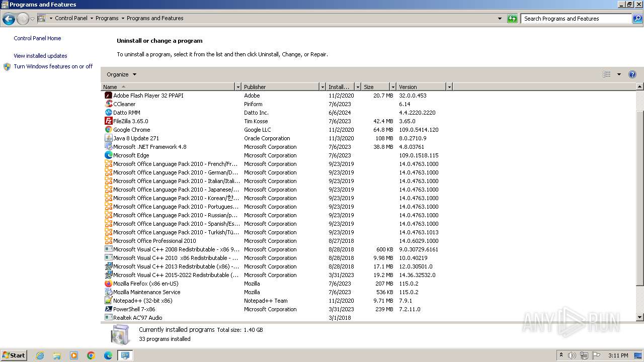Click the Visual C++ 2013 Redistributable icon
This screenshot has width=644, height=362.
(108, 266)
